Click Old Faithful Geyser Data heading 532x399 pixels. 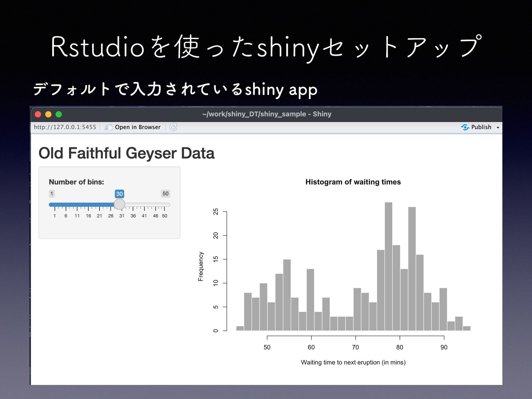[x=126, y=153]
